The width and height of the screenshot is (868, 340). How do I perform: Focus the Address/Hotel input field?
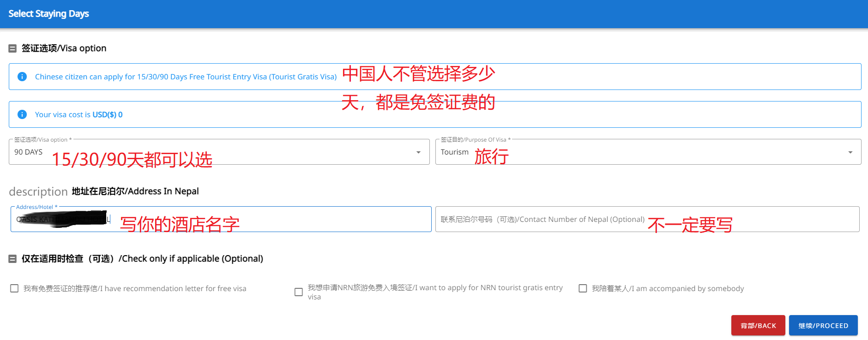(x=221, y=219)
